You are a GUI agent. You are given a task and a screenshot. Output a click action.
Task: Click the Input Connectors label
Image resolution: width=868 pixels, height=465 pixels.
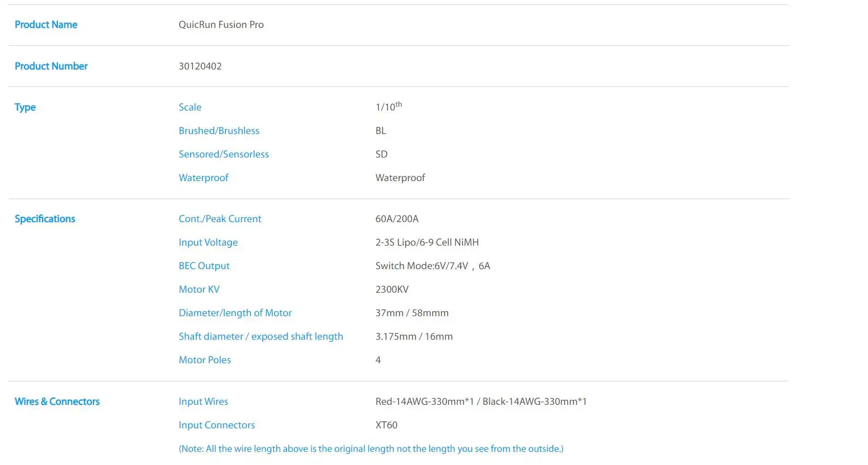click(x=216, y=425)
